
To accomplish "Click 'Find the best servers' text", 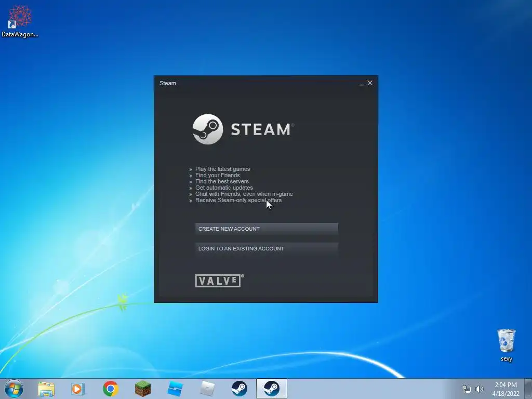I will 222,181.
